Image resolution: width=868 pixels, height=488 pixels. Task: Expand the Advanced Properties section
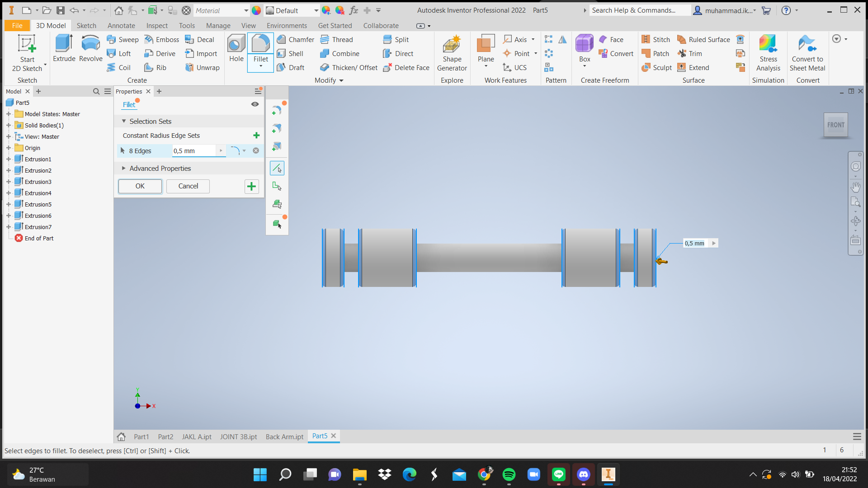pos(124,169)
